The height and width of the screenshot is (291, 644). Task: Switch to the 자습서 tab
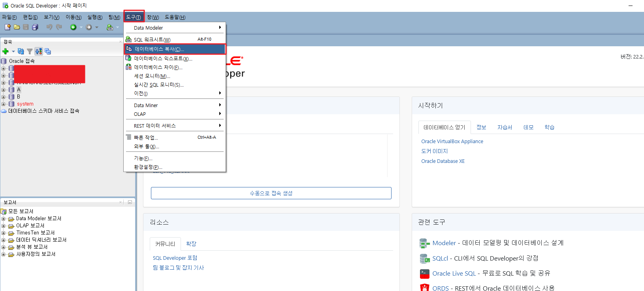(x=505, y=127)
